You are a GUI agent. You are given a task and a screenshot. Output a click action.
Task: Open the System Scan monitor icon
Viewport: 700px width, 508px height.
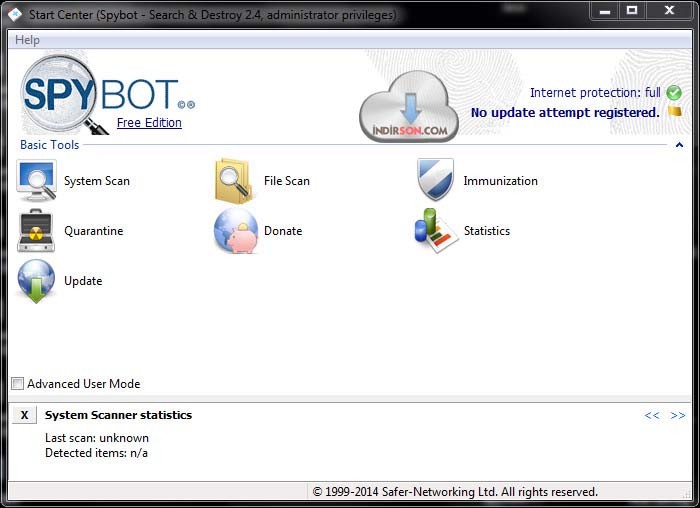[36, 181]
